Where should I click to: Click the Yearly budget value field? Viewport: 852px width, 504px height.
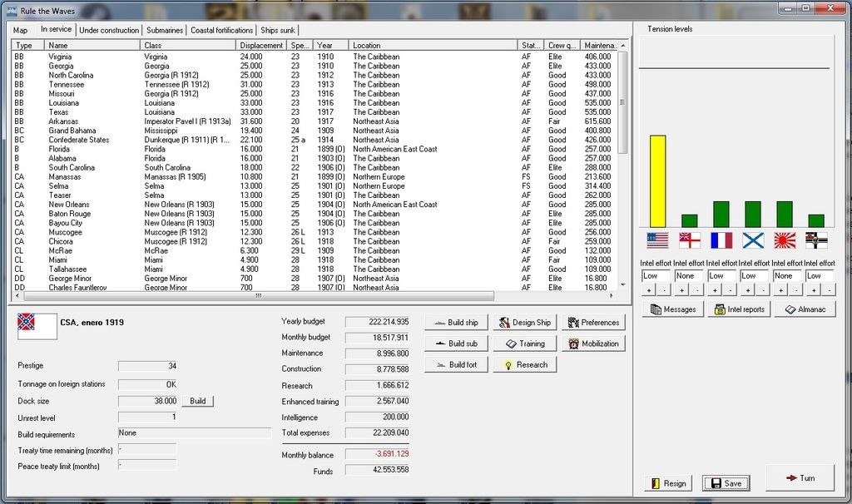(x=378, y=322)
